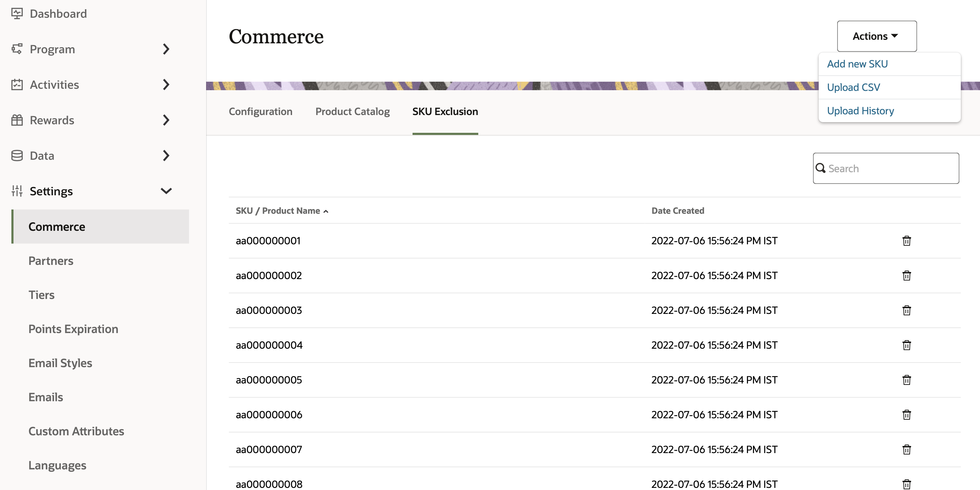Image resolution: width=980 pixels, height=490 pixels.
Task: Collapse the Settings section chevron
Action: 166,191
